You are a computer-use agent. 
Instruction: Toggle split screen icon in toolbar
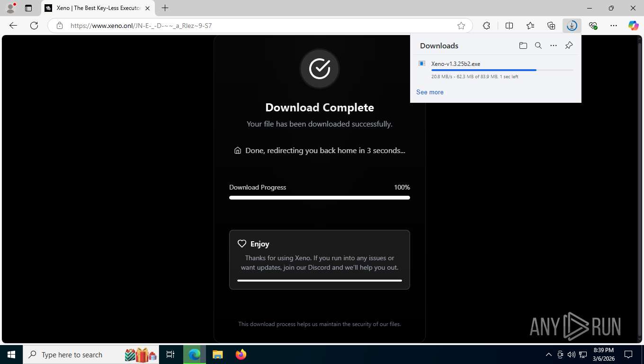(x=509, y=26)
